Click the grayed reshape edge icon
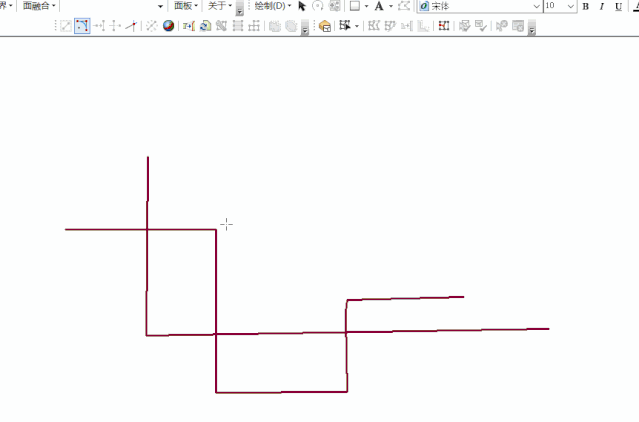This screenshot has height=422, width=639. tap(390, 26)
